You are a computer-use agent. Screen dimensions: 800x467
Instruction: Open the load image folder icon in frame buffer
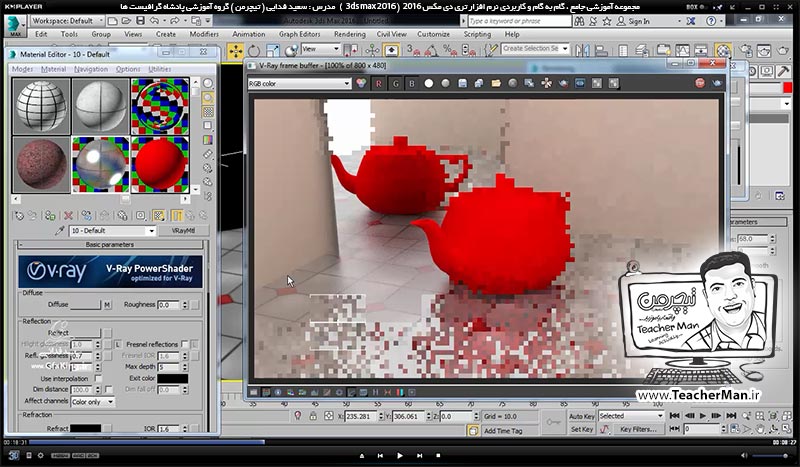coord(496,84)
